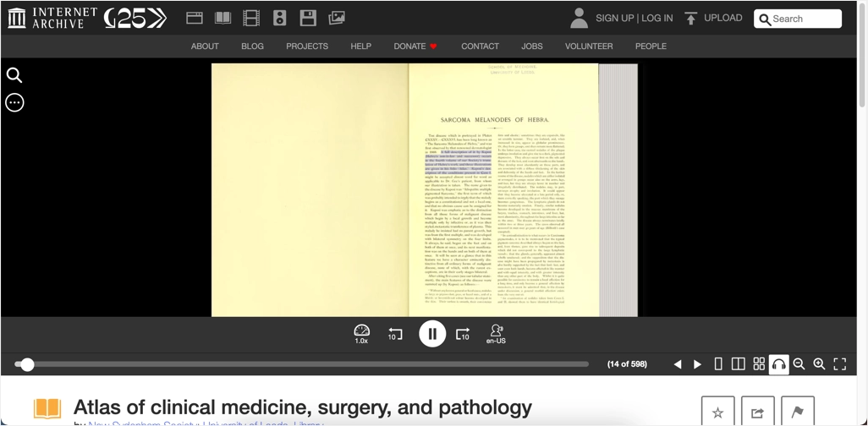Go to previous page with left arrow
The image size is (868, 426).
pyautogui.click(x=677, y=364)
